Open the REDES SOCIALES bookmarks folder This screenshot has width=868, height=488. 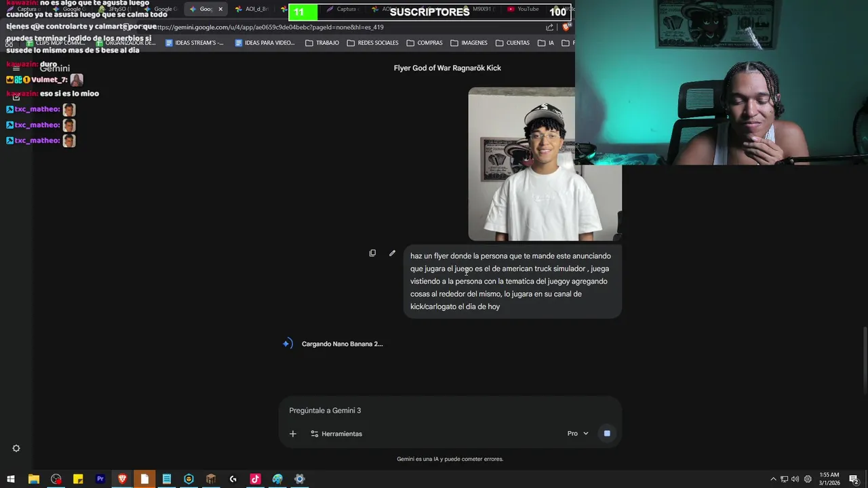(x=372, y=43)
